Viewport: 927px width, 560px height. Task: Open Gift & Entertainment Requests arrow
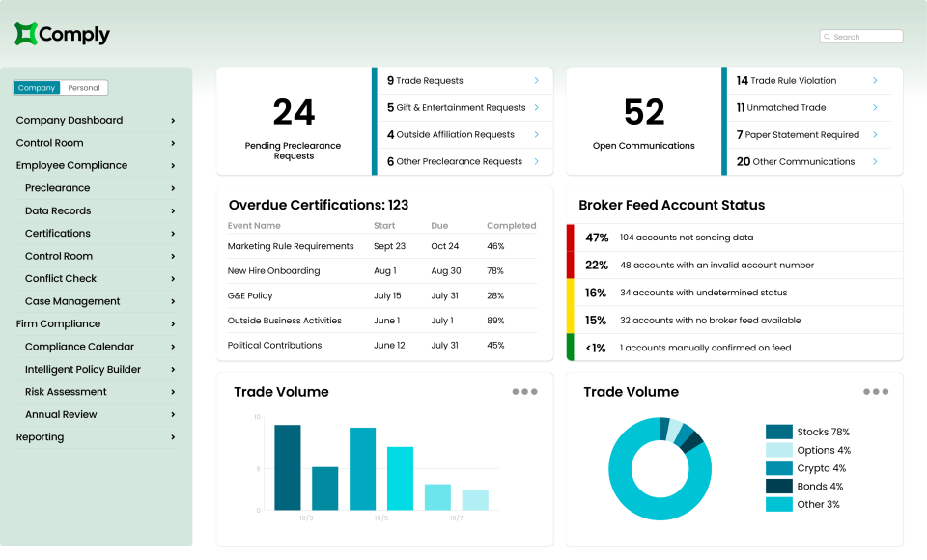(x=536, y=108)
